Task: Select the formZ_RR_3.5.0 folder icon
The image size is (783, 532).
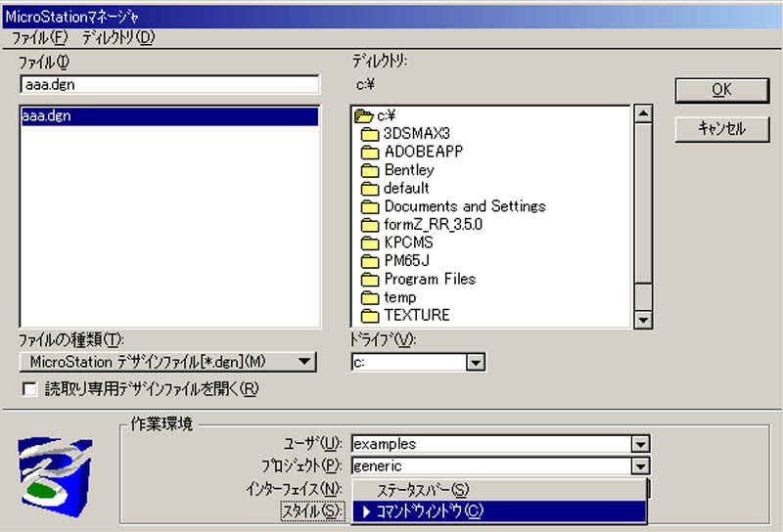Action: pyautogui.click(x=370, y=225)
